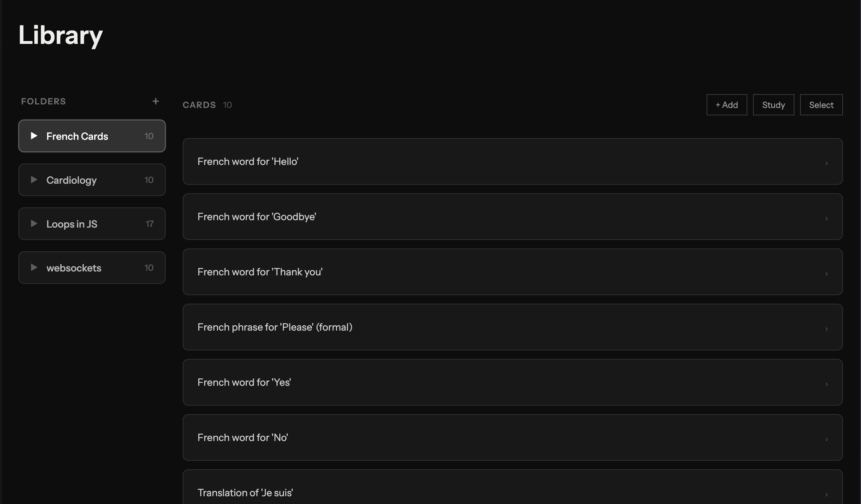The height and width of the screenshot is (504, 861).
Task: Open the Translation of 'Je suis' card
Action: tap(245, 493)
